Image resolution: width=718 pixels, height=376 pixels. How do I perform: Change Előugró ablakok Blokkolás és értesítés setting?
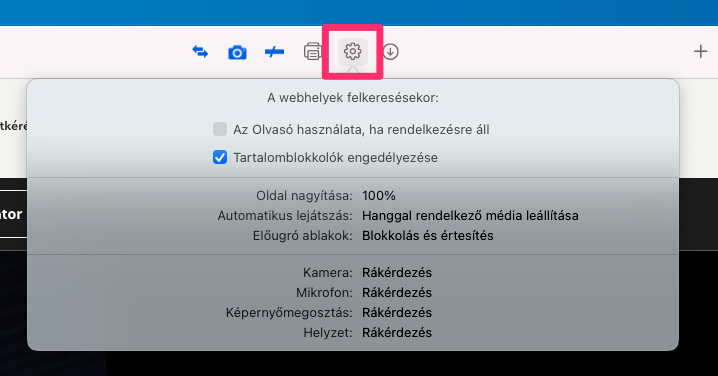pos(428,235)
